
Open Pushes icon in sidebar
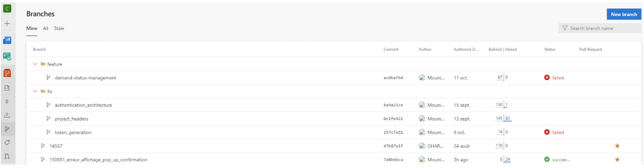(7, 115)
